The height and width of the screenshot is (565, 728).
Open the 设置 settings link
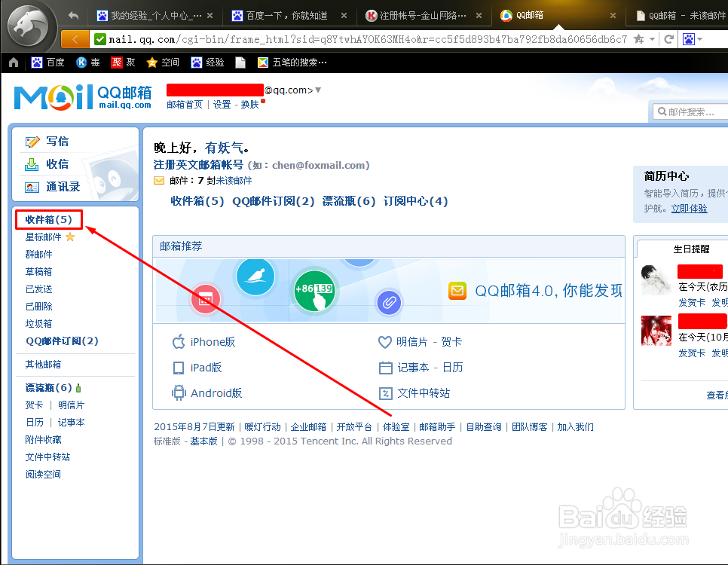click(222, 105)
